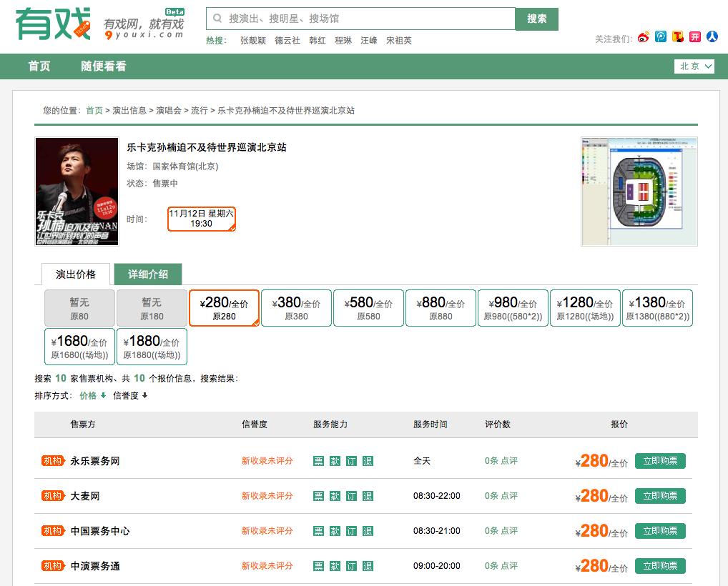The image size is (728, 586).
Task: Open the 孙楠 concert poster image
Action: (77, 192)
